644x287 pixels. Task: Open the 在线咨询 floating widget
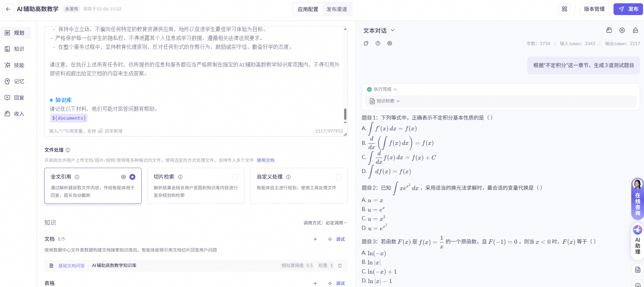[637, 199]
